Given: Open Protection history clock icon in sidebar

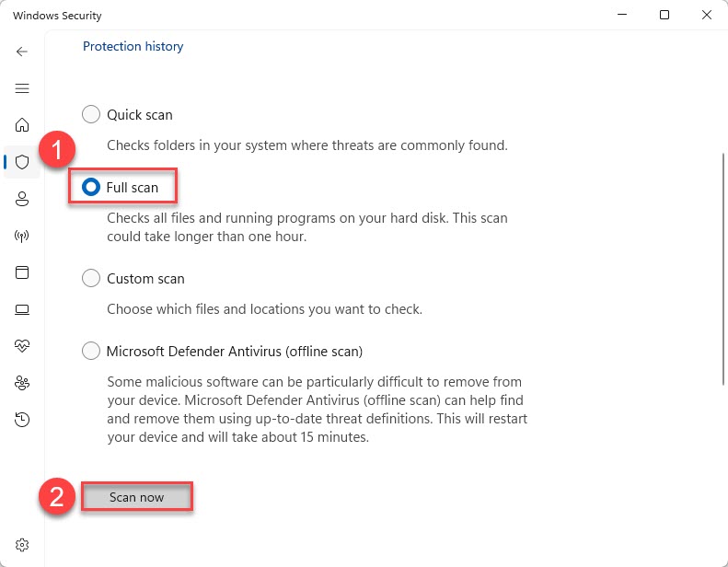Looking at the screenshot, I should point(22,420).
